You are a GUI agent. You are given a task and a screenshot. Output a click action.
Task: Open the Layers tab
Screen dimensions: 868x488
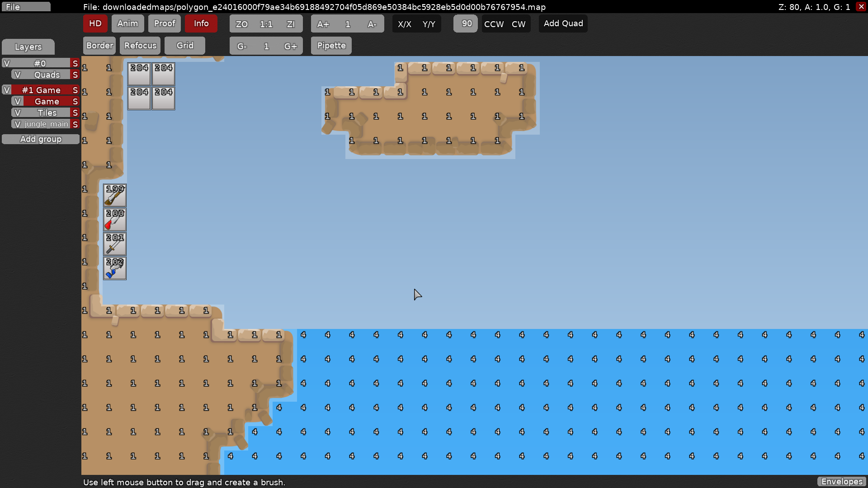(28, 47)
